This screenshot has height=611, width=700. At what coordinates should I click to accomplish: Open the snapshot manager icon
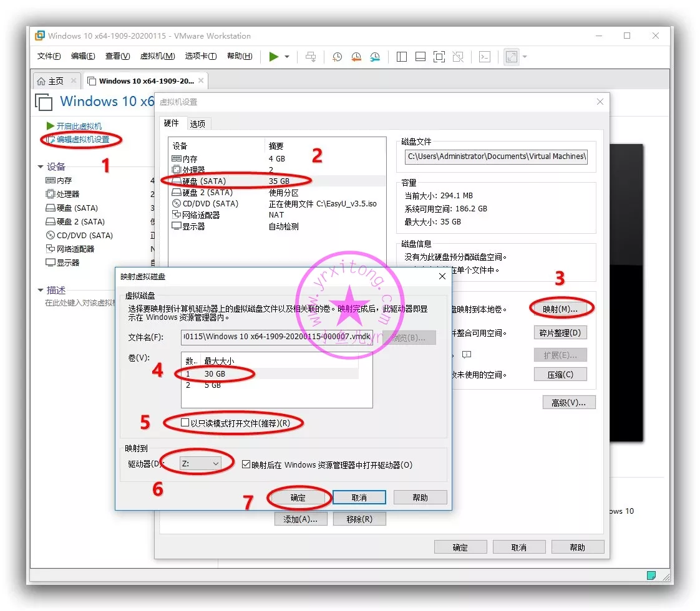point(375,57)
